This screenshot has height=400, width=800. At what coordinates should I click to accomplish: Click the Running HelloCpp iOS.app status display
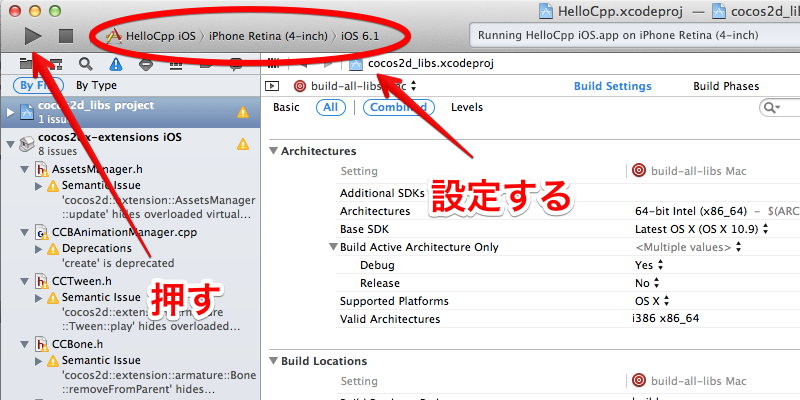coord(634,36)
